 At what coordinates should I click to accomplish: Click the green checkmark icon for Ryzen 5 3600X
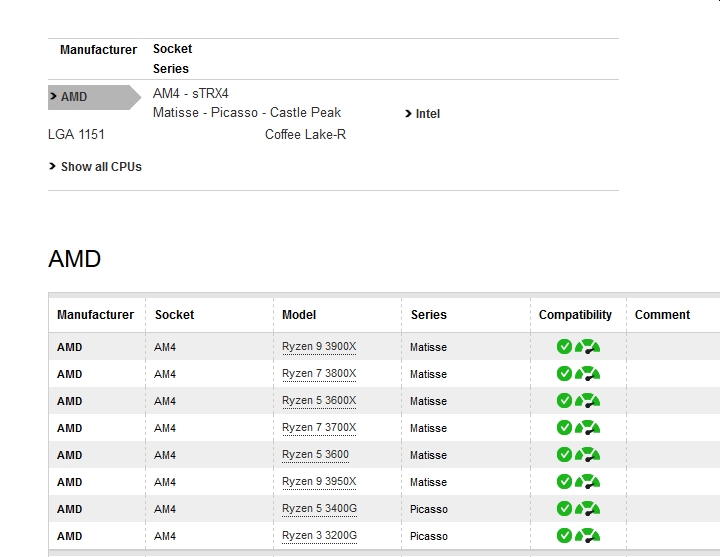[x=564, y=401]
